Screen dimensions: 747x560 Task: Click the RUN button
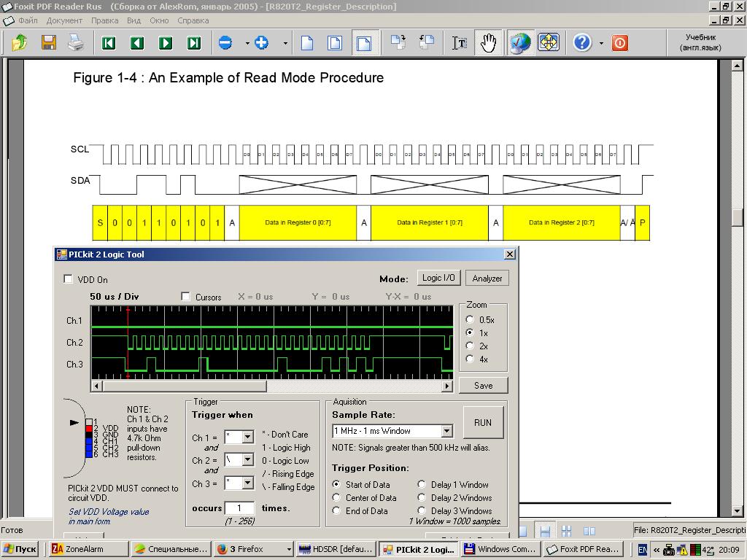click(483, 422)
